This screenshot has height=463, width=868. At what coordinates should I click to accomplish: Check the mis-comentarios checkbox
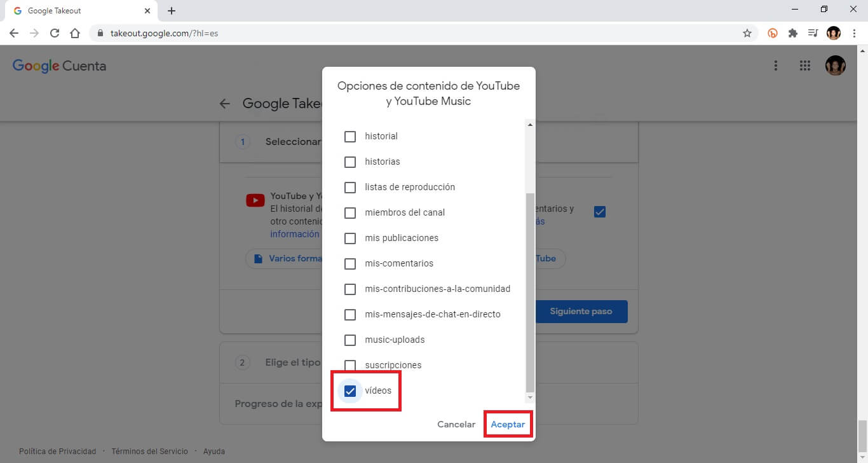click(x=350, y=263)
